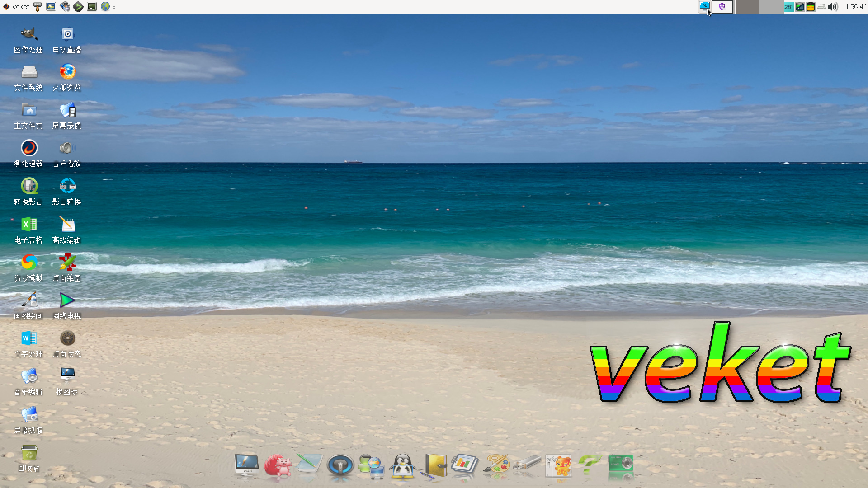This screenshot has height=488, width=868.
Task: Click the clock showing 11:56
Action: (x=854, y=7)
